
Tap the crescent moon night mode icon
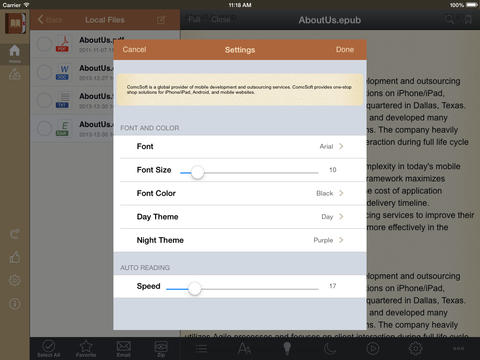click(330, 349)
